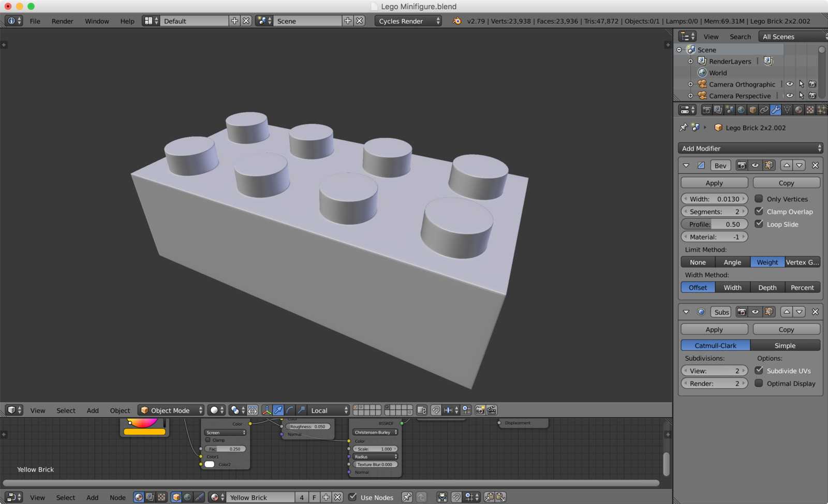Hide Camera Orthographic with eye icon
Viewport: 828px width, 504px height.
coord(790,84)
